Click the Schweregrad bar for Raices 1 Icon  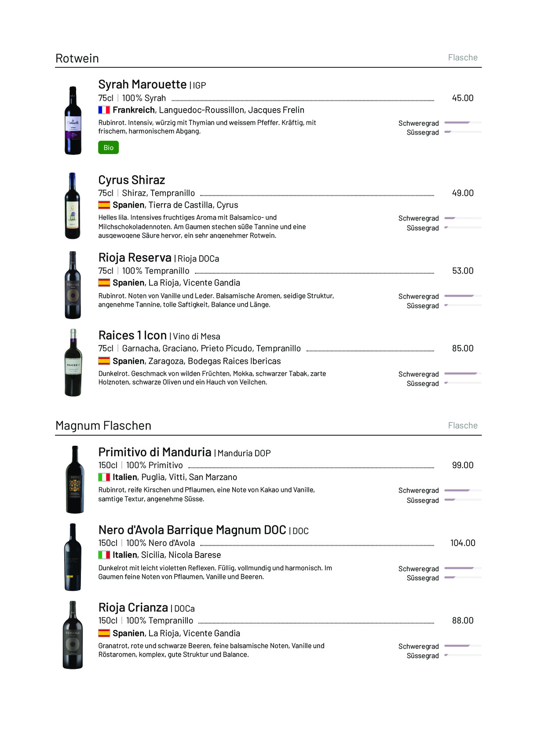463,374
